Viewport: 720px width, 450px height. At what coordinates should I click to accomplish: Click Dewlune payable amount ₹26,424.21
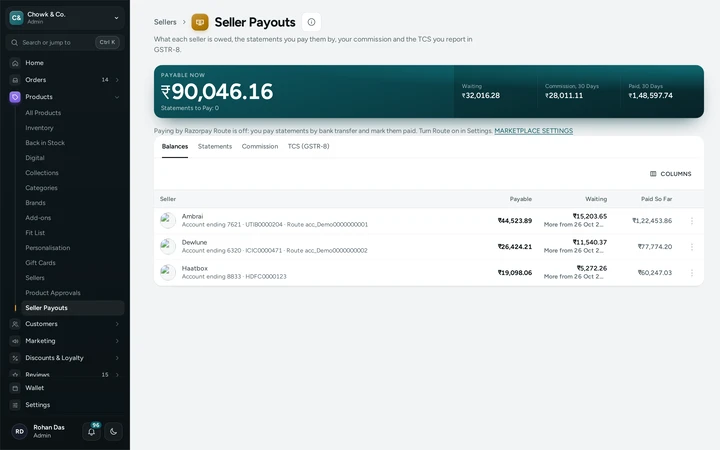515,247
